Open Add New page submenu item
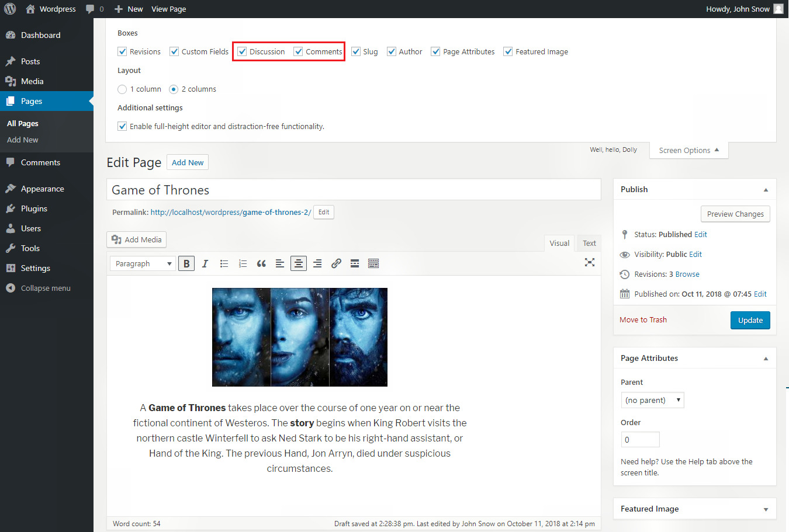The width and height of the screenshot is (789, 532). click(23, 140)
